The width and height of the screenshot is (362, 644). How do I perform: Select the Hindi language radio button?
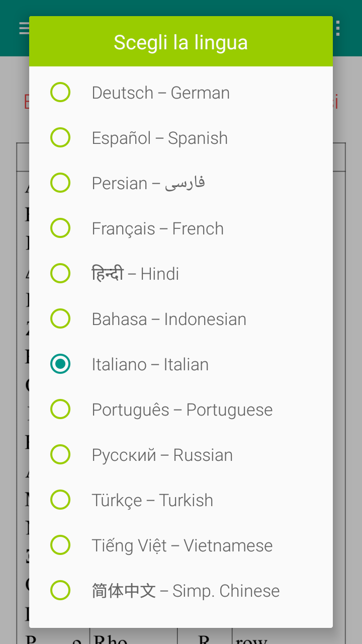pos(60,274)
